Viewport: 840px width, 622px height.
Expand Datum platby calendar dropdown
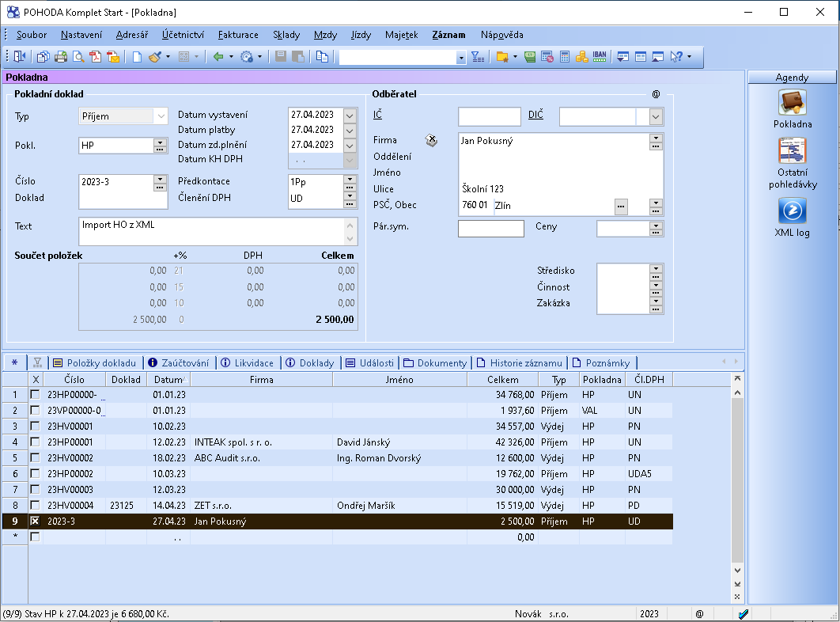pos(350,131)
